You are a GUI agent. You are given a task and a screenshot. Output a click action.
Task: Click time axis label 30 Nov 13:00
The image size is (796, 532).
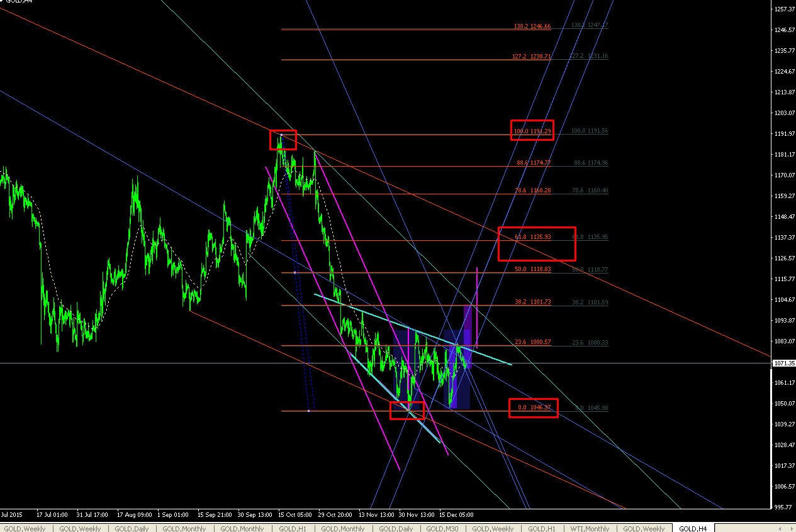(x=416, y=514)
